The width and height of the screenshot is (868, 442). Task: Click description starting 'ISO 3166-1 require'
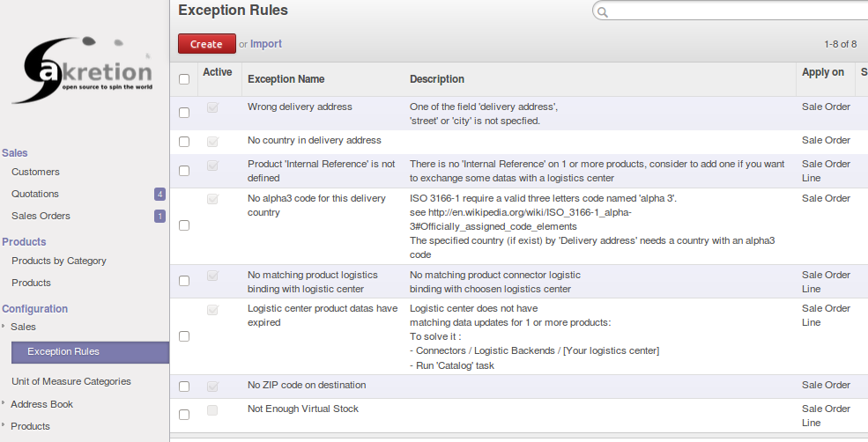(592, 226)
